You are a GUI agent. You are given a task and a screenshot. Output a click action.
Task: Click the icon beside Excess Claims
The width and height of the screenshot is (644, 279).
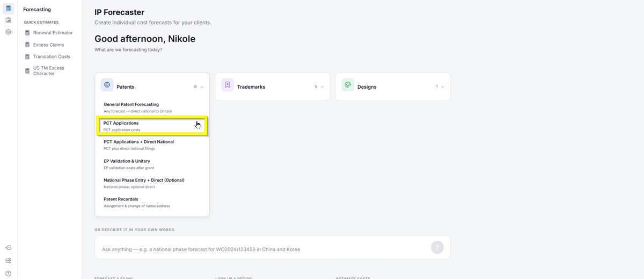tap(27, 45)
